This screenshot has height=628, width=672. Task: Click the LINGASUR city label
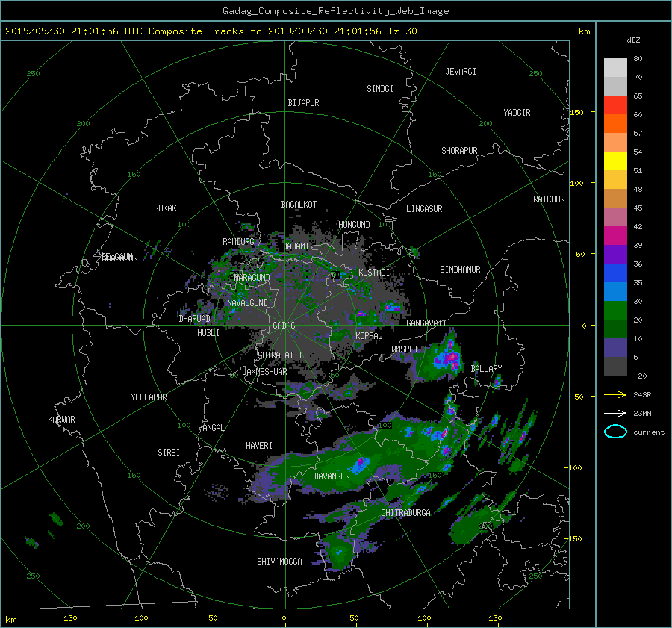424,209
